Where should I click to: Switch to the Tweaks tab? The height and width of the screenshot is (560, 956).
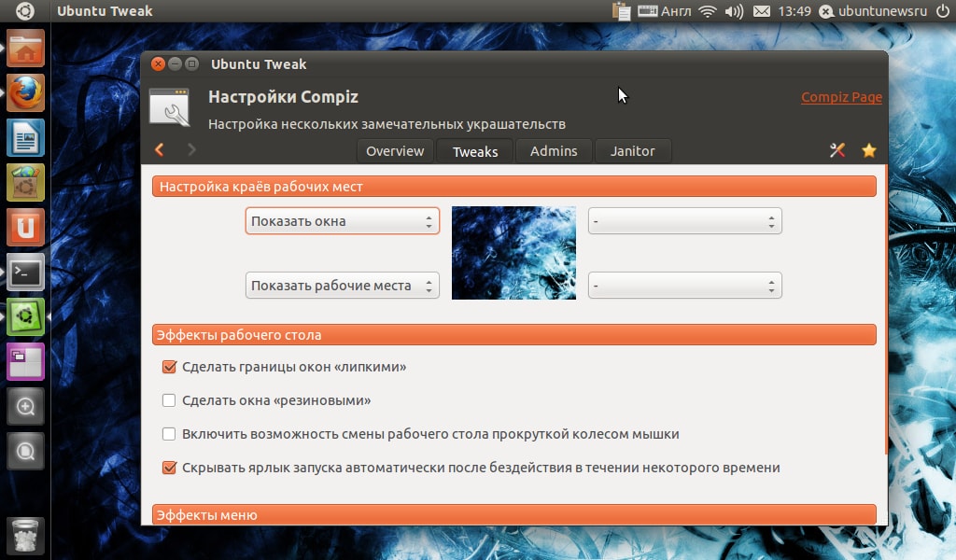(475, 151)
